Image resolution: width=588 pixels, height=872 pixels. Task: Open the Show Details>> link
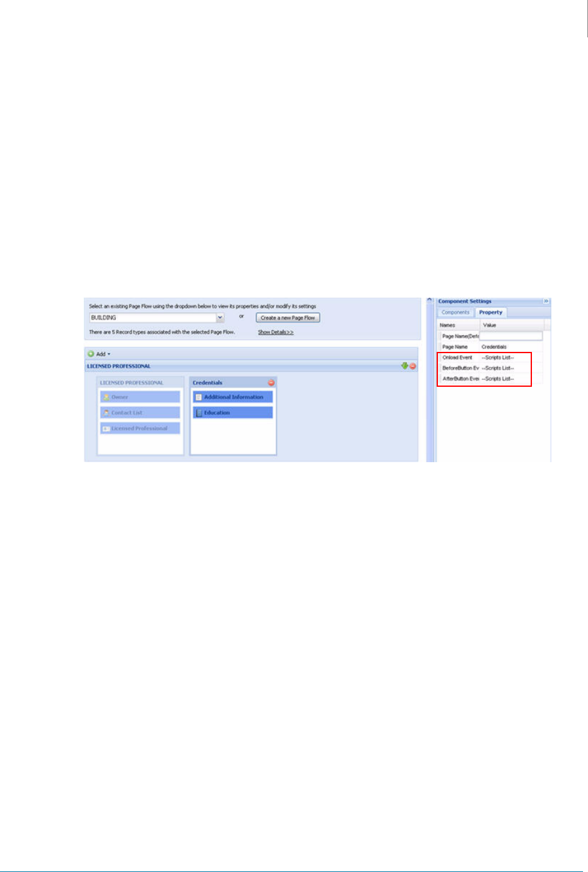[x=276, y=332]
